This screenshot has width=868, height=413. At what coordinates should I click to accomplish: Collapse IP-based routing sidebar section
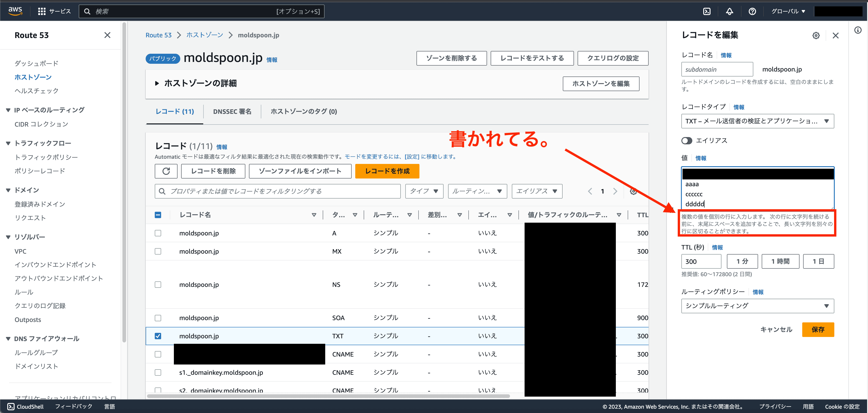coord(8,110)
